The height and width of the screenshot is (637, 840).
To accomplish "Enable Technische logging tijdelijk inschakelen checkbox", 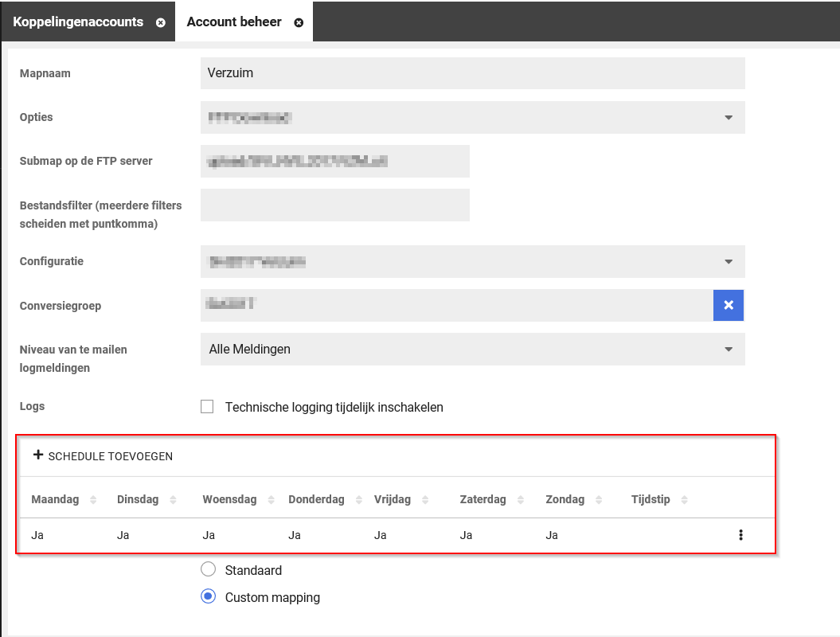I will pos(208,407).
